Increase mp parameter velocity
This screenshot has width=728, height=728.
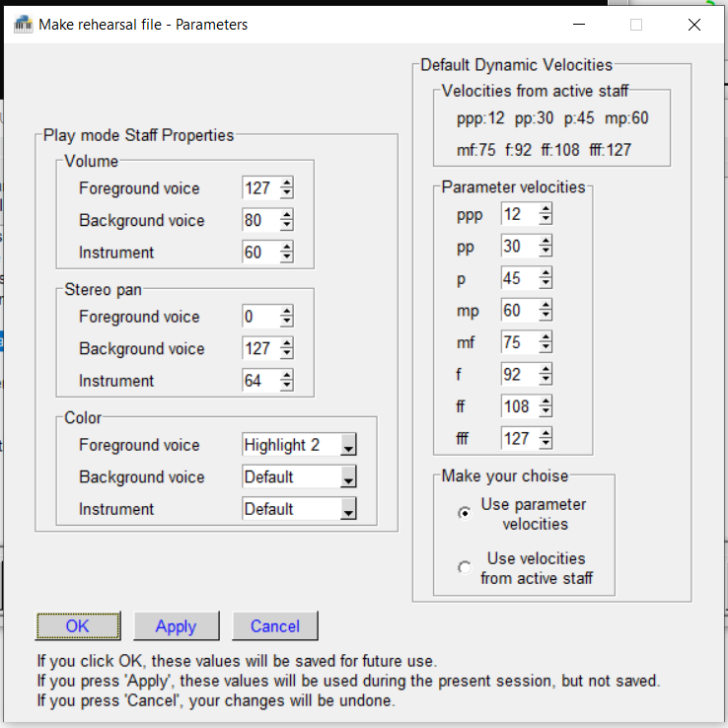546,305
